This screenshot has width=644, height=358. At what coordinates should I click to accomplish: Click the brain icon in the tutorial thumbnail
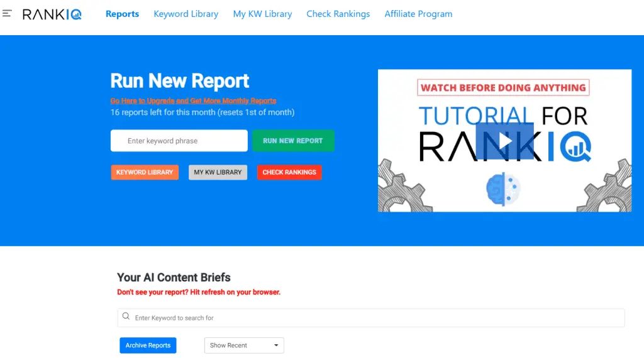pyautogui.click(x=504, y=190)
